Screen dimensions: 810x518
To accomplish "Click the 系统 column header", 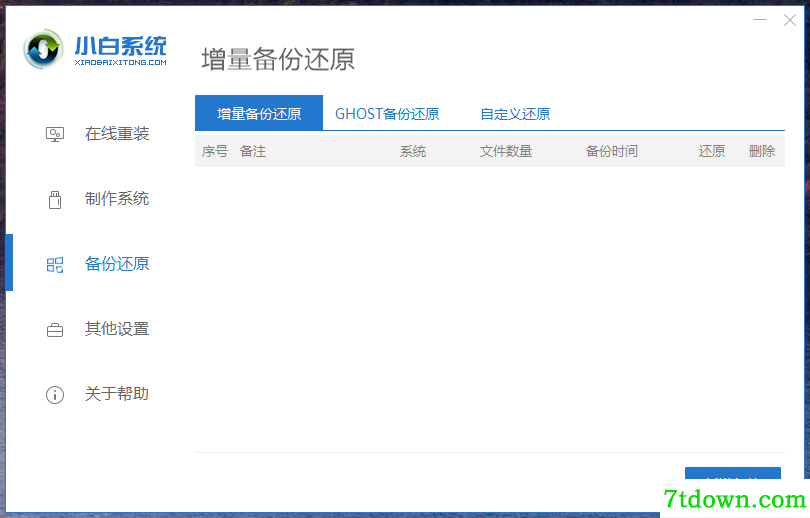I will pos(413,151).
